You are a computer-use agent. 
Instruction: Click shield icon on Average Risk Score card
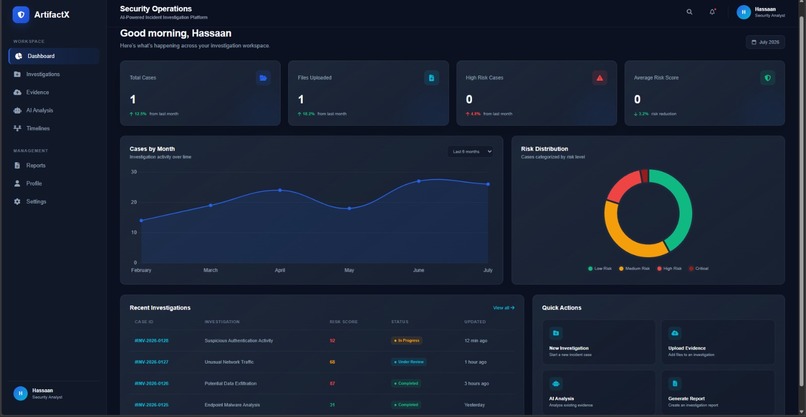(x=767, y=78)
